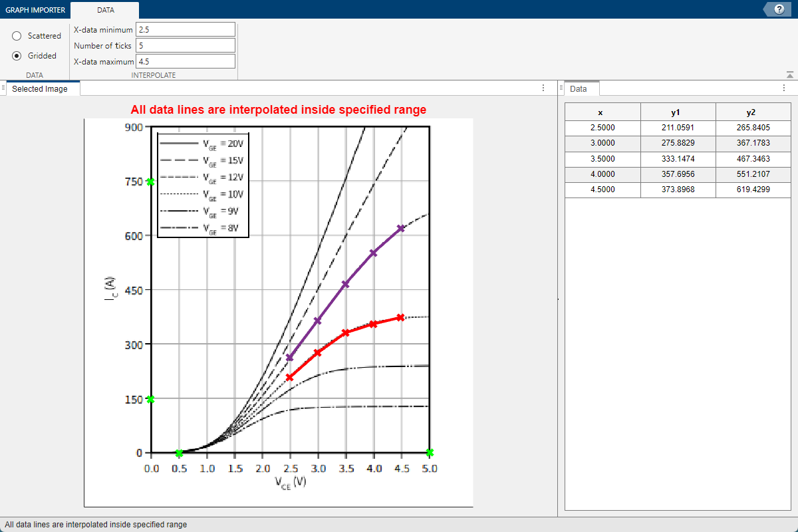Viewport: 798px width, 532px height.
Task: Click the green marker at the 150 axis point
Action: coord(151,399)
